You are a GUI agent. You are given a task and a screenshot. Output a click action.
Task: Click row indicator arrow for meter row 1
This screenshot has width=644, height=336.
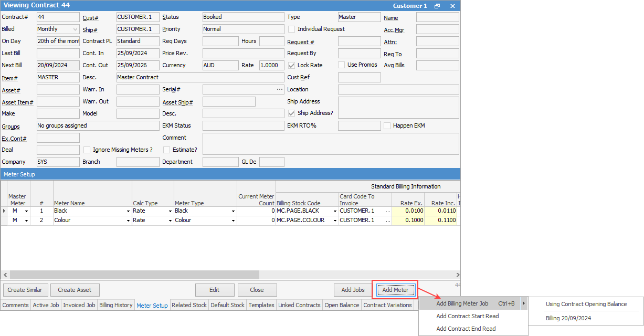coord(4,211)
